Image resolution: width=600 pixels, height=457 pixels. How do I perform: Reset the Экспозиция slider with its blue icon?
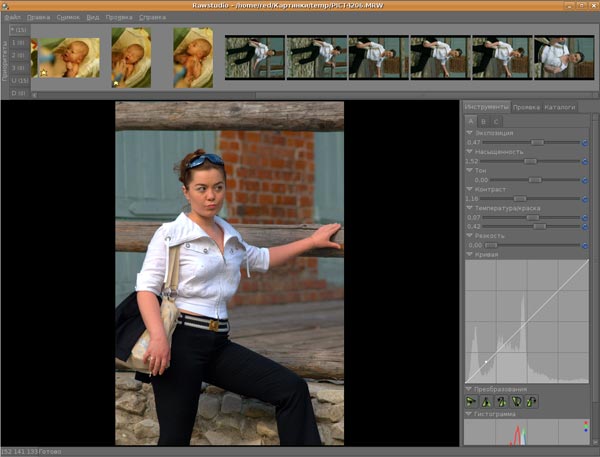pyautogui.click(x=584, y=143)
